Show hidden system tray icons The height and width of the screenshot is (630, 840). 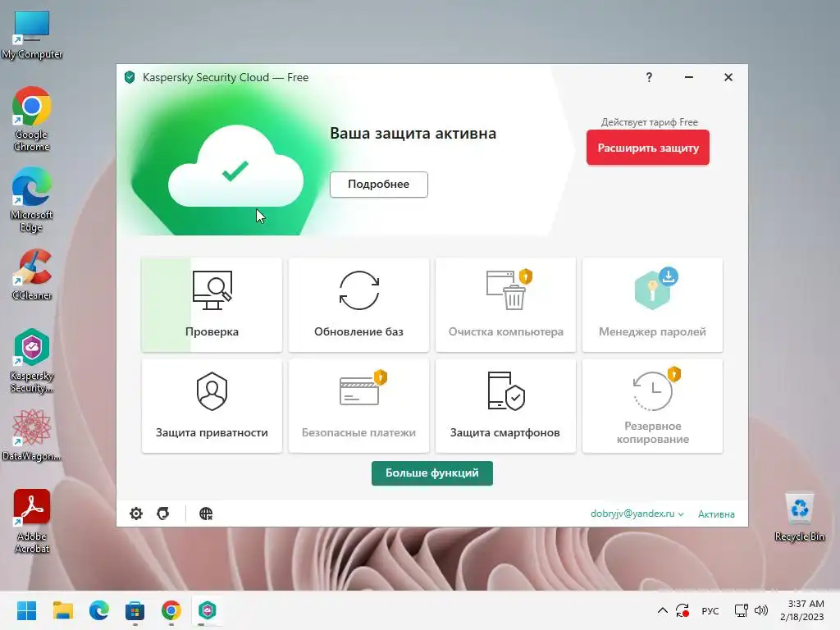pyautogui.click(x=663, y=610)
